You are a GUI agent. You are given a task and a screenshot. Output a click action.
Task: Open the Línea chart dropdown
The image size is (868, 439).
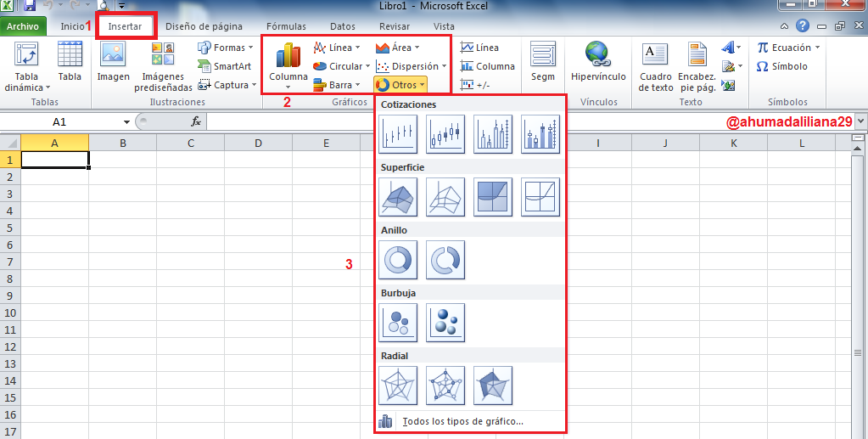click(x=337, y=48)
